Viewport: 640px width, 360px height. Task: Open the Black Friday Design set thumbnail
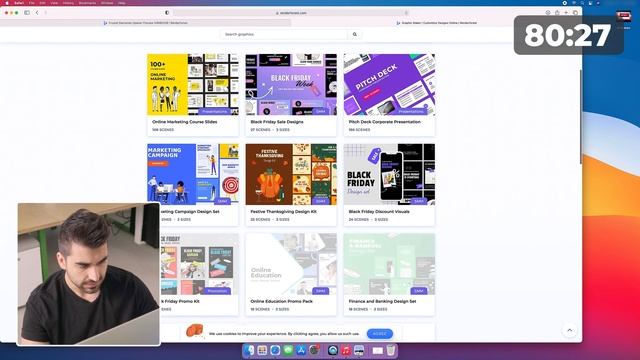(389, 174)
